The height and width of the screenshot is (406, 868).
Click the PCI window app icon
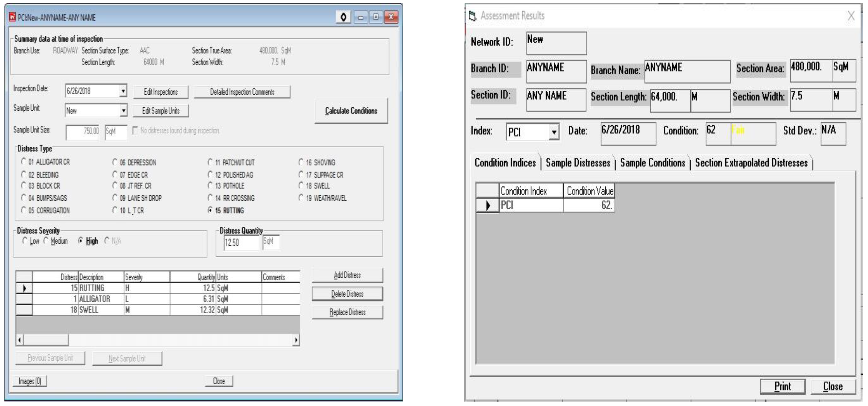click(12, 17)
